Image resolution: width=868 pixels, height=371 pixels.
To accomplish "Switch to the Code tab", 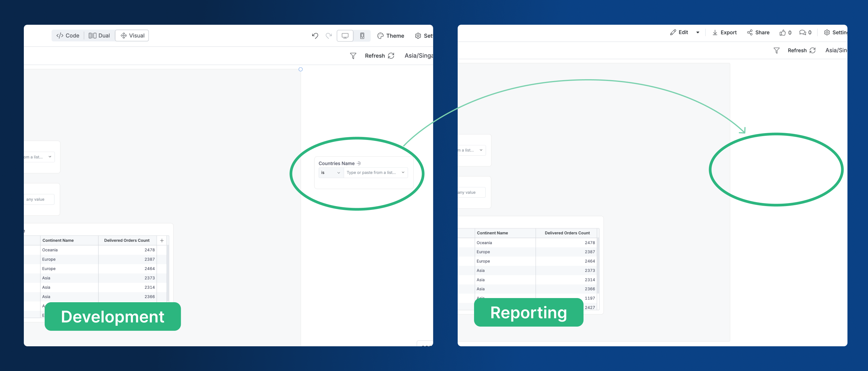I will [68, 36].
